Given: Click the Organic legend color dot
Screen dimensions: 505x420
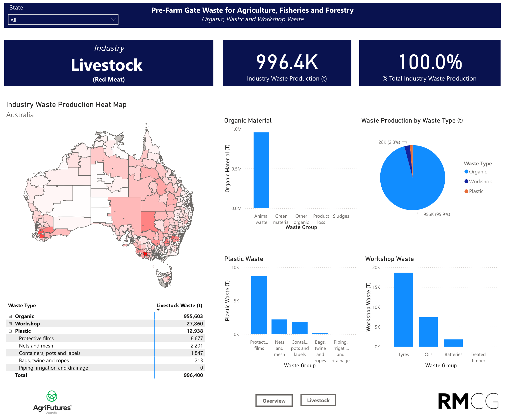Looking at the screenshot, I should click(466, 172).
